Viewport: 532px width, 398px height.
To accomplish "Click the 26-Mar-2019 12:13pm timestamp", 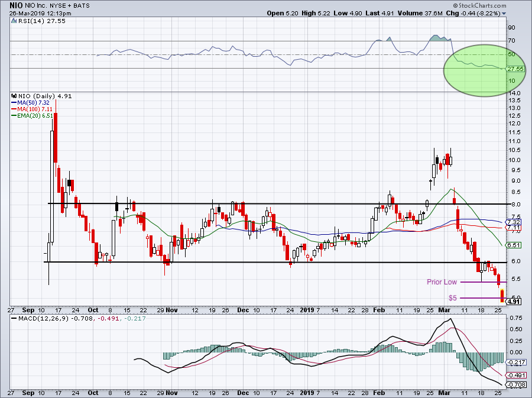I will click(40, 14).
